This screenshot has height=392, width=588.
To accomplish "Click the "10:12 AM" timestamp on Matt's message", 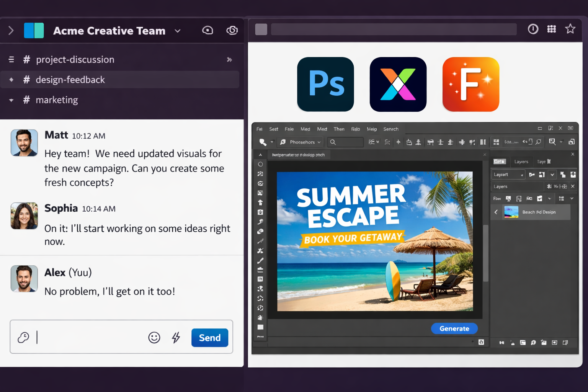I will click(x=88, y=136).
